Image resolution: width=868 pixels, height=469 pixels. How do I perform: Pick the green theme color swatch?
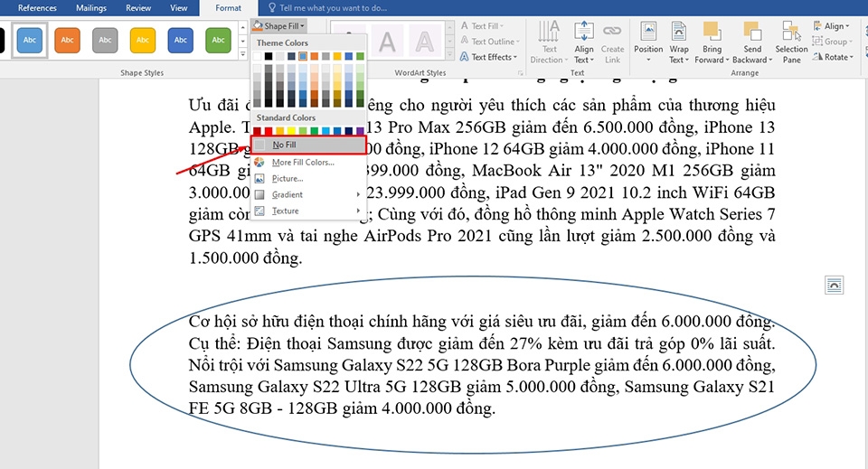coord(361,56)
